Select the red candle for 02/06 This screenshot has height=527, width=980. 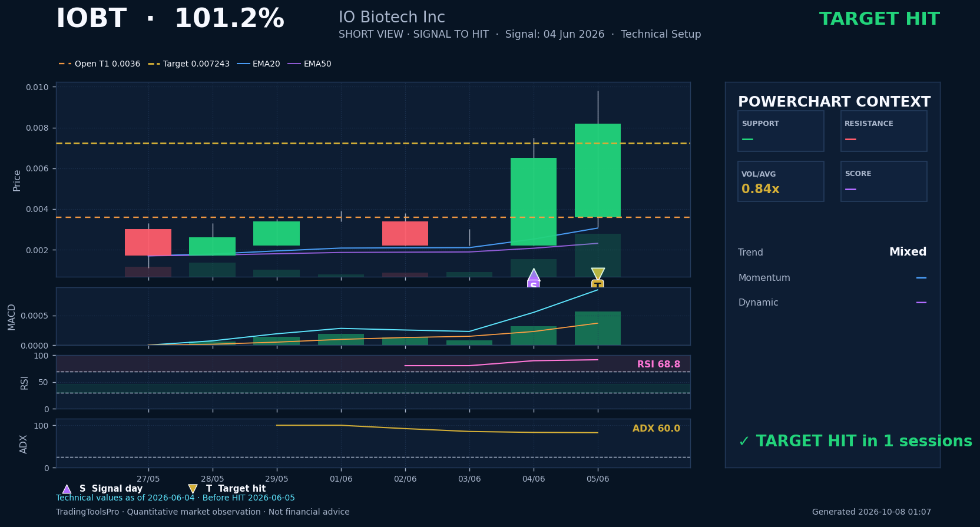[x=405, y=233]
